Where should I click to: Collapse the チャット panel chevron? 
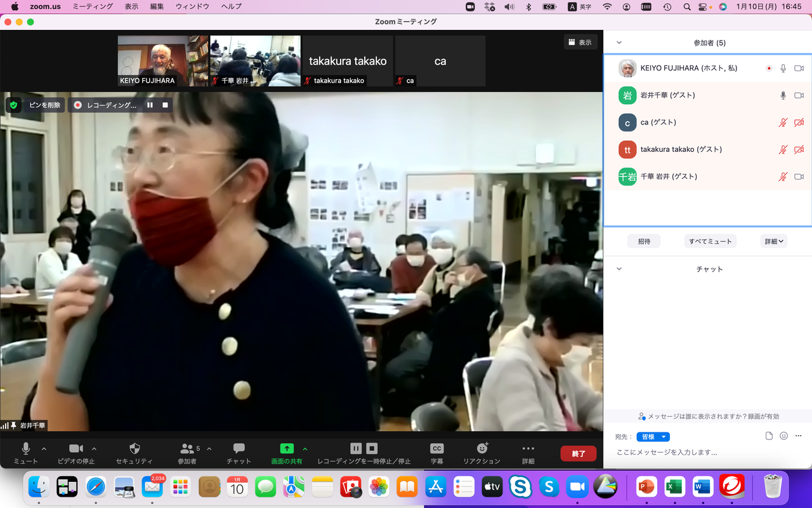(x=619, y=269)
